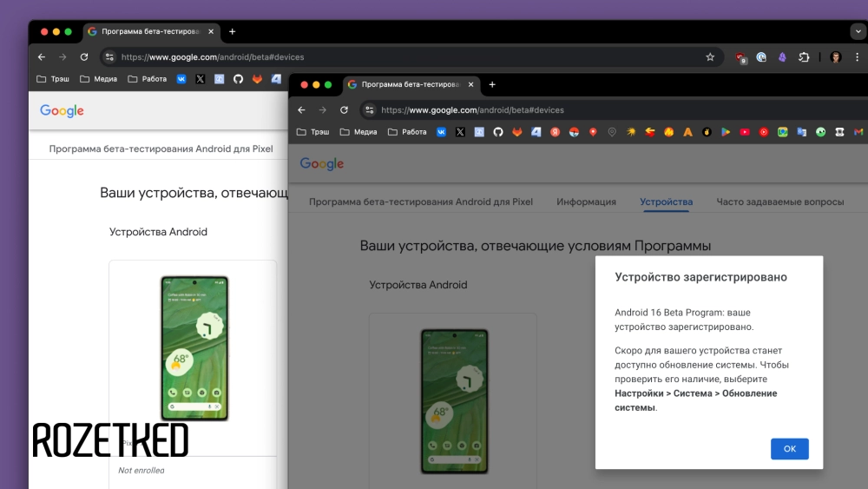
Task: View site information icon in back window
Action: (x=109, y=57)
